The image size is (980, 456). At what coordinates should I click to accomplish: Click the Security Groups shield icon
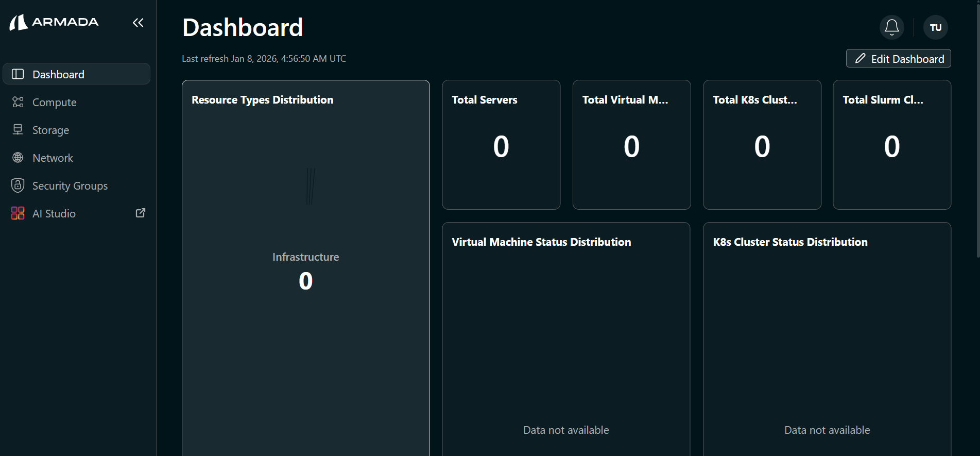click(18, 185)
